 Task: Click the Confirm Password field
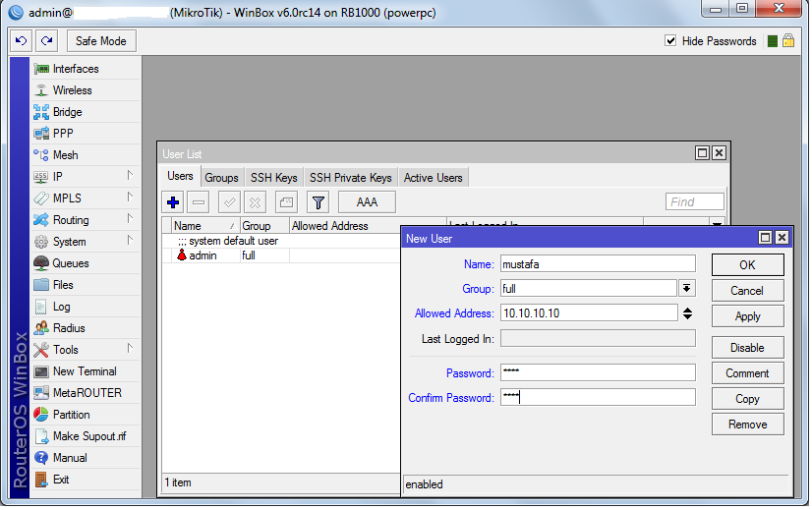click(598, 398)
